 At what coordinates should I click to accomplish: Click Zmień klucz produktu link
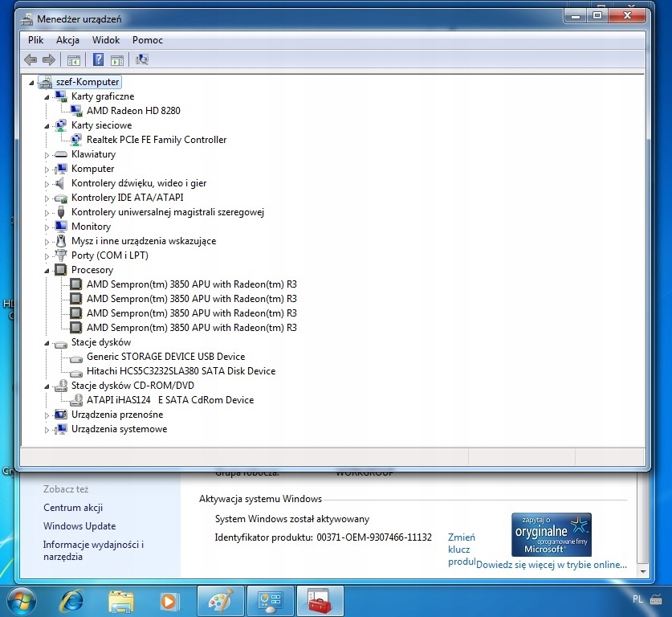click(462, 550)
